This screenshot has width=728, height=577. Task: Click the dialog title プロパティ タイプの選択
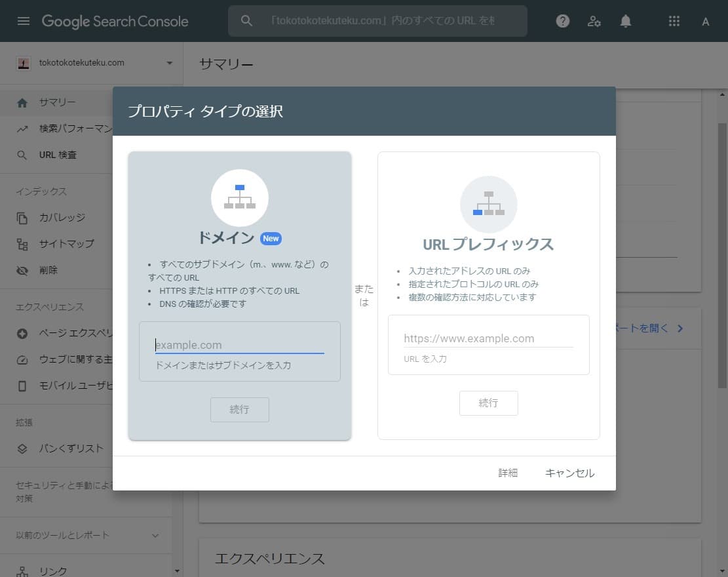205,111
